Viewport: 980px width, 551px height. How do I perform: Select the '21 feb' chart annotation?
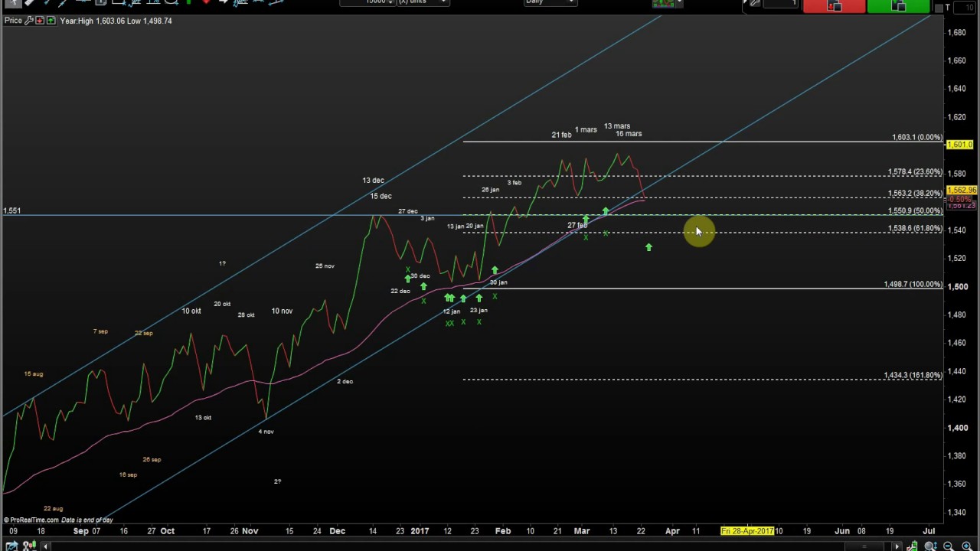click(x=561, y=135)
